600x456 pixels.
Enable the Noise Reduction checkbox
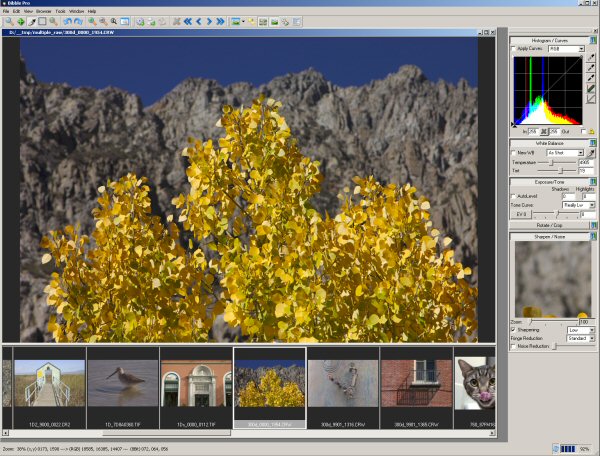514,347
